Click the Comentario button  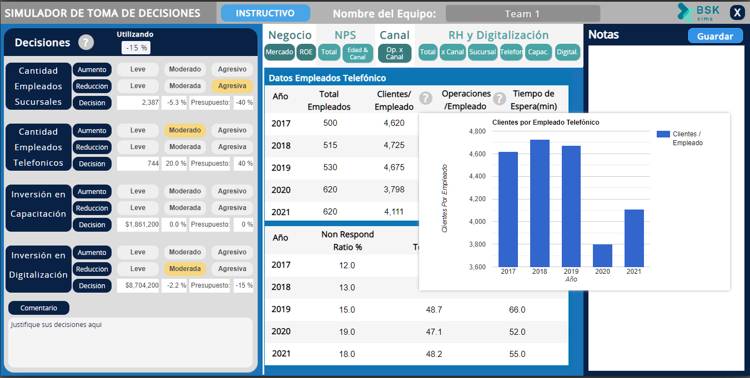pyautogui.click(x=39, y=308)
